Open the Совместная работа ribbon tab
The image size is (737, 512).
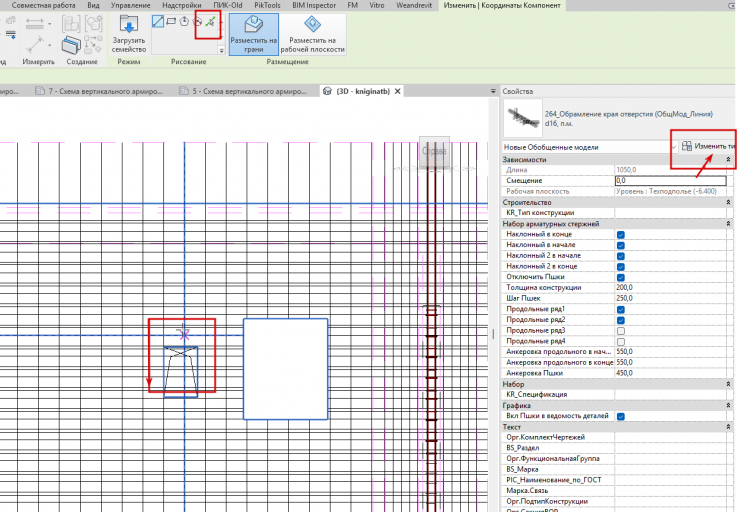(43, 5)
